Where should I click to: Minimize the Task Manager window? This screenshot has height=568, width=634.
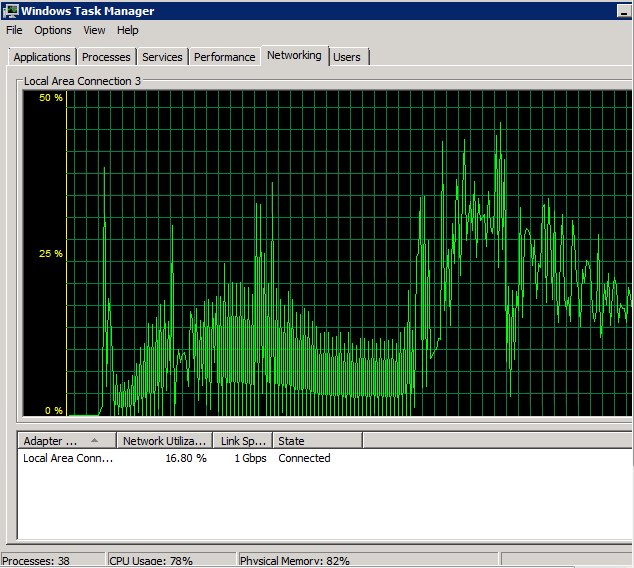click(624, 11)
